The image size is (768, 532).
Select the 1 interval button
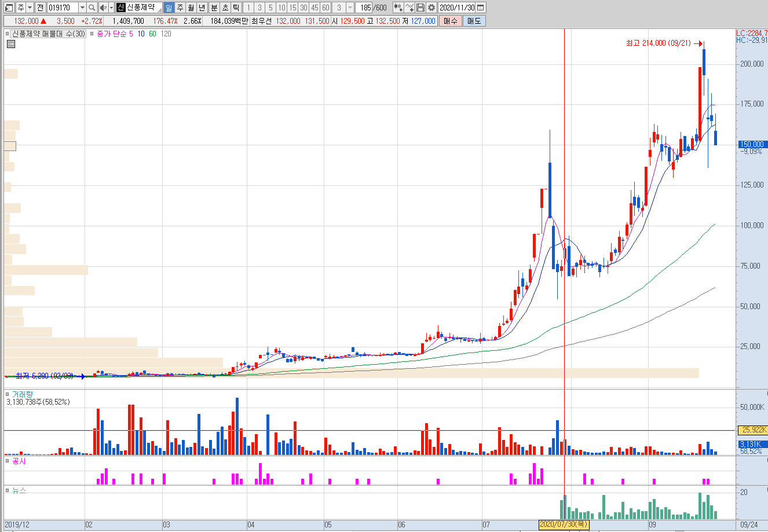point(248,8)
